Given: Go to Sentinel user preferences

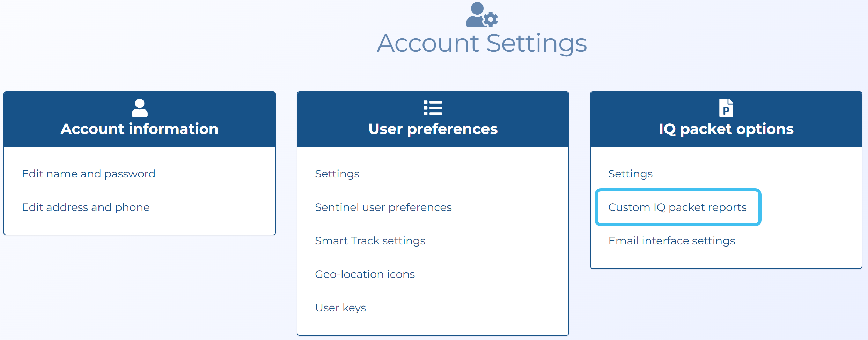Looking at the screenshot, I should pyautogui.click(x=383, y=207).
